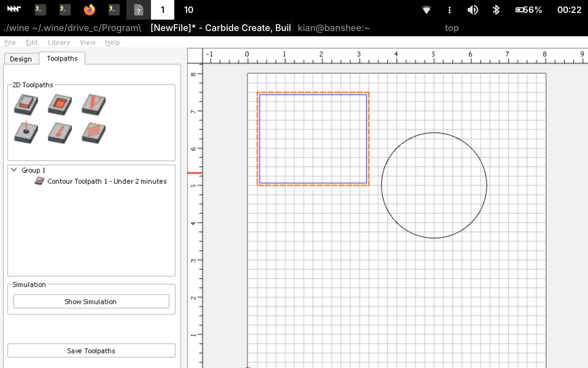The width and height of the screenshot is (588, 368).
Task: Select the Pocket toolpath tool
Action: pos(60,105)
